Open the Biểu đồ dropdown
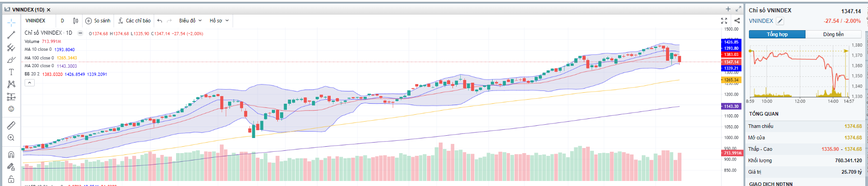The image size is (868, 186). click(x=190, y=21)
